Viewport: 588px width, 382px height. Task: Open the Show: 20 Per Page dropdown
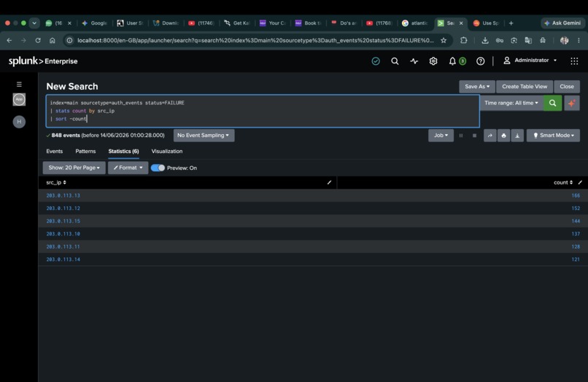pyautogui.click(x=74, y=168)
